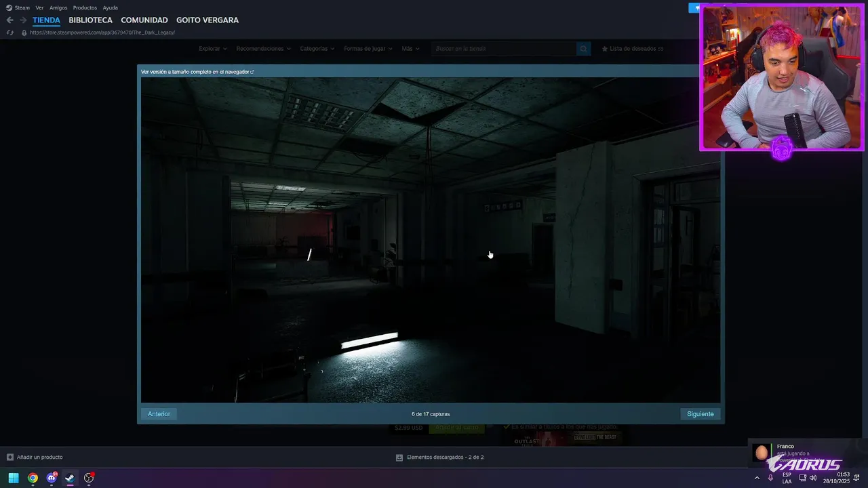This screenshot has height=488, width=868.
Task: Switch to the COMUNIDAD tab
Action: pos(144,20)
